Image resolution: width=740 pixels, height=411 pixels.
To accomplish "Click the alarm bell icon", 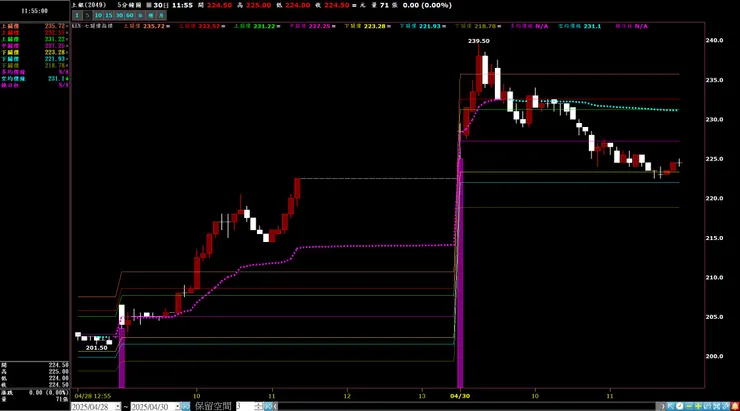I will [735, 406].
